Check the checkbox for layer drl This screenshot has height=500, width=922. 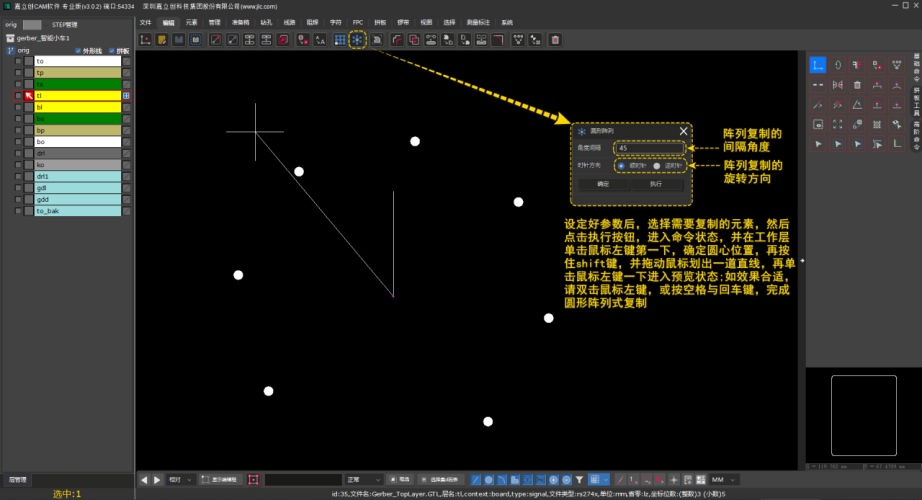point(18,154)
